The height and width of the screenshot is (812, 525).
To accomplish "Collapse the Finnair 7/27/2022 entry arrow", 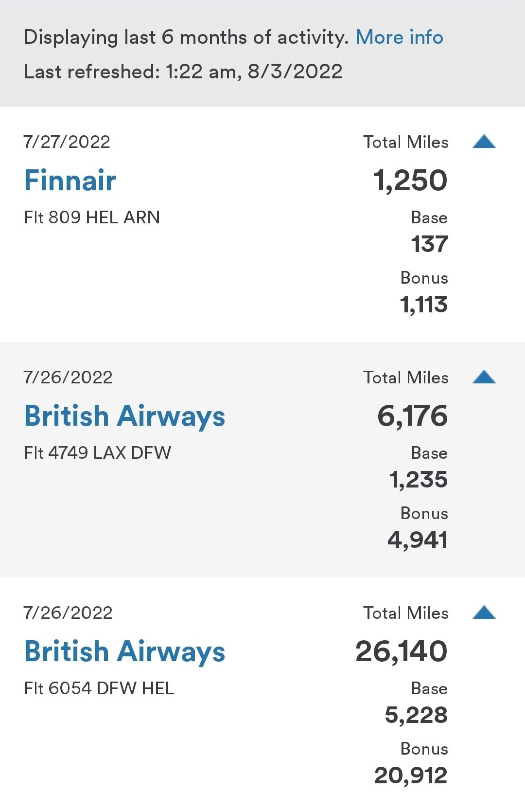I will [x=484, y=142].
